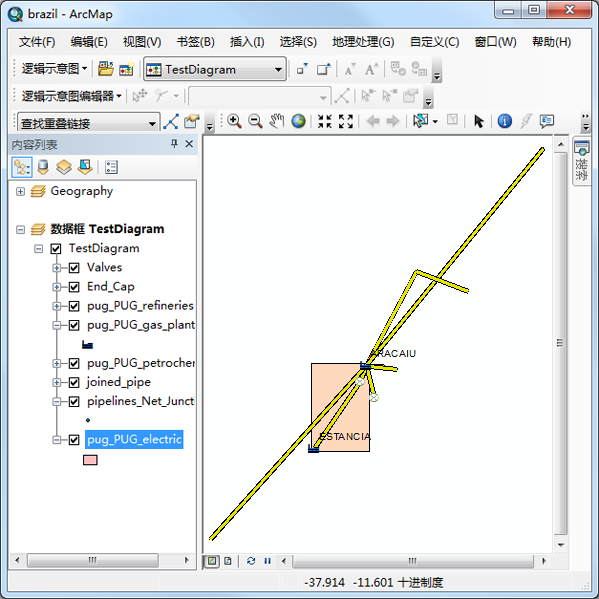Viewport: 599px width, 599px height.
Task: Activate the Pan hand tool
Action: [277, 121]
